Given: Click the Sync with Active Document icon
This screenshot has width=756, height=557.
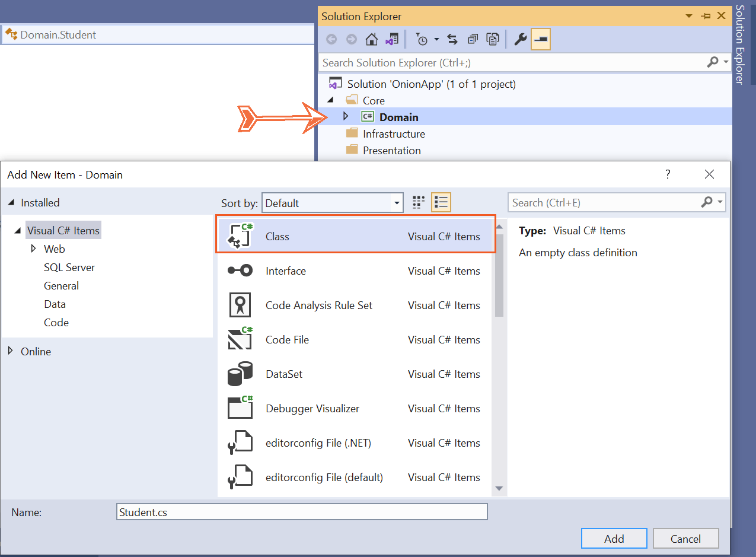Looking at the screenshot, I should pos(452,40).
